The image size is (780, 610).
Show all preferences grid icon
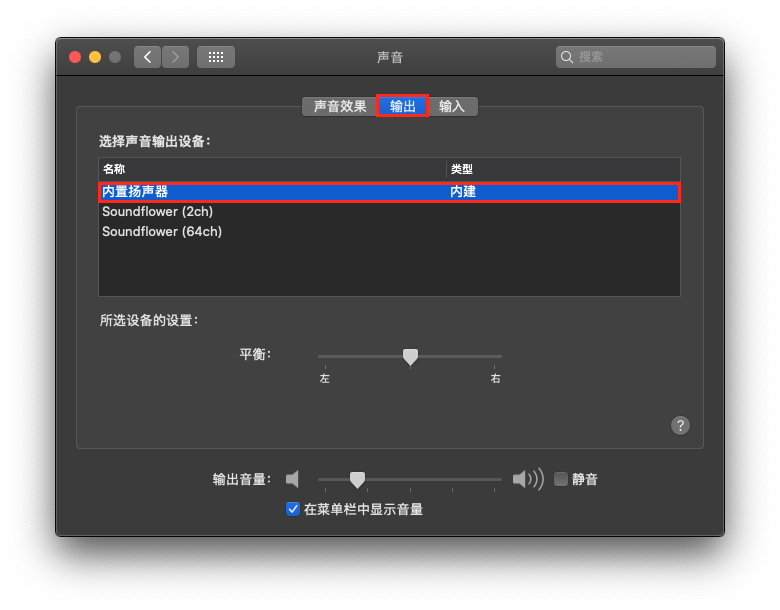pyautogui.click(x=216, y=57)
